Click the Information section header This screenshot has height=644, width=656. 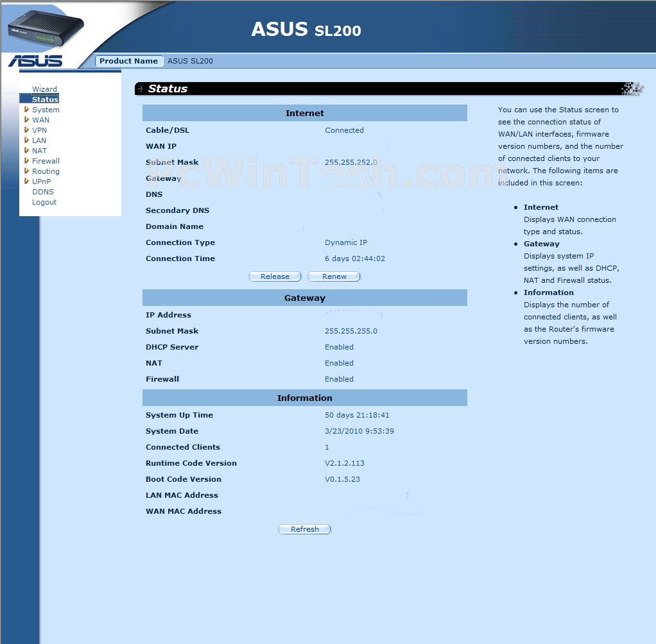(304, 398)
